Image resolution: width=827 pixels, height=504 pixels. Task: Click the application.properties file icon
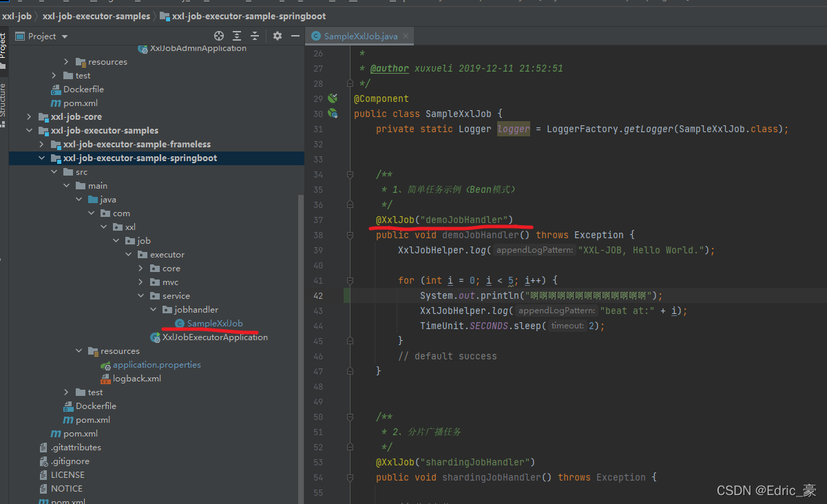coord(105,365)
